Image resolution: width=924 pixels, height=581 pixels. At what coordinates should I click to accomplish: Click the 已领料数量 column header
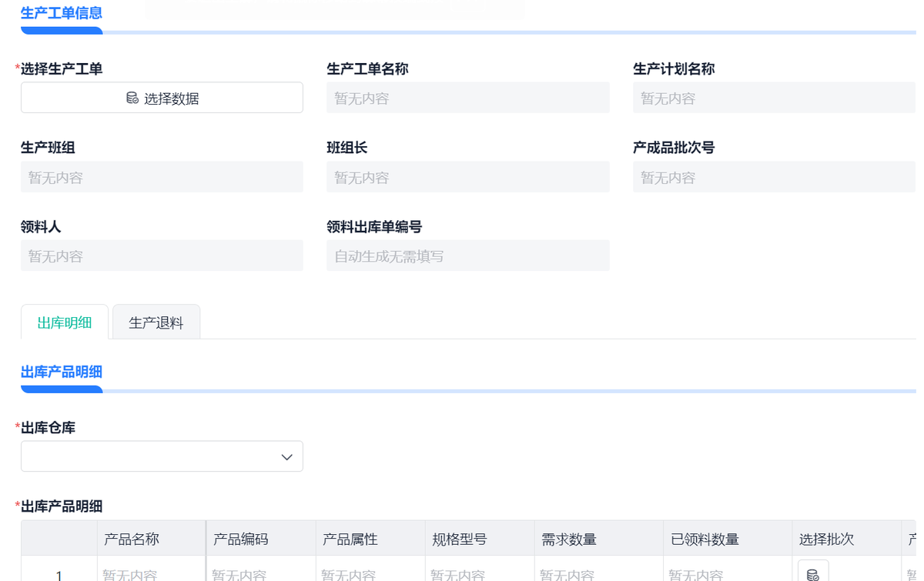(x=705, y=539)
